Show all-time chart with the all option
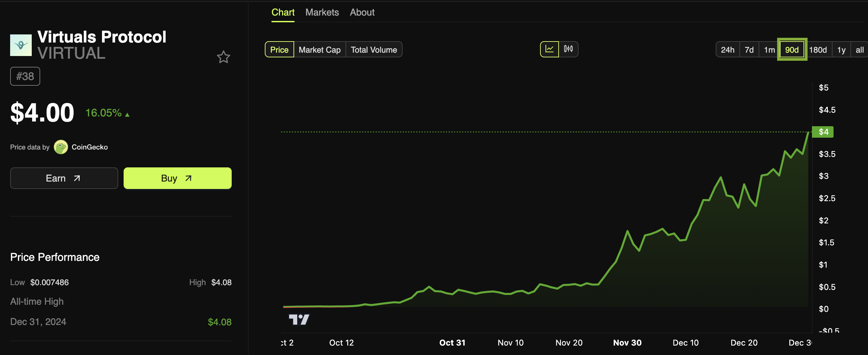 pyautogui.click(x=859, y=49)
